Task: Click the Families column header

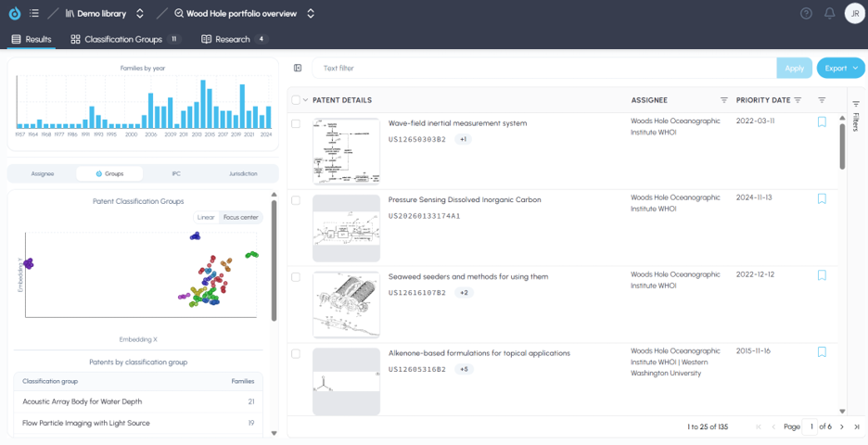Action: tap(242, 381)
